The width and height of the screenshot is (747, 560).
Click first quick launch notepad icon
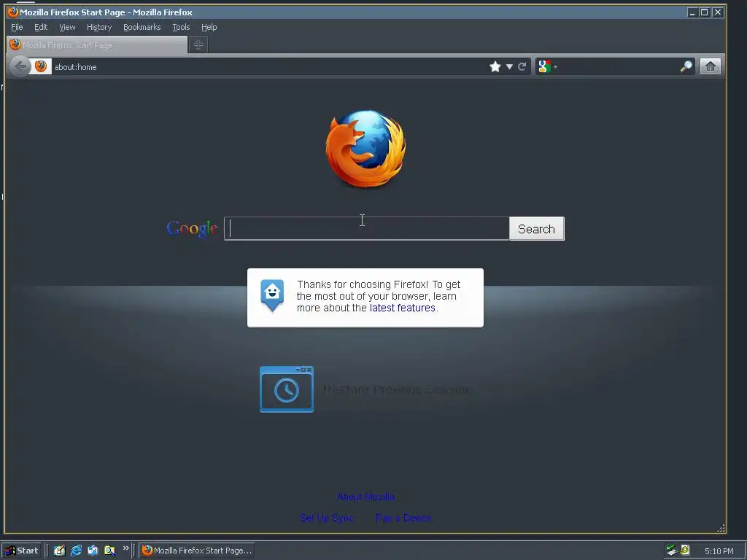59,551
